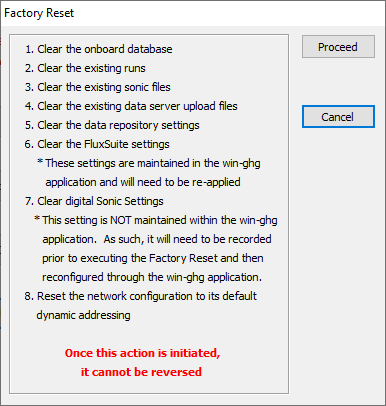Click the 'it will need to be recorded' line

pyautogui.click(x=157, y=239)
